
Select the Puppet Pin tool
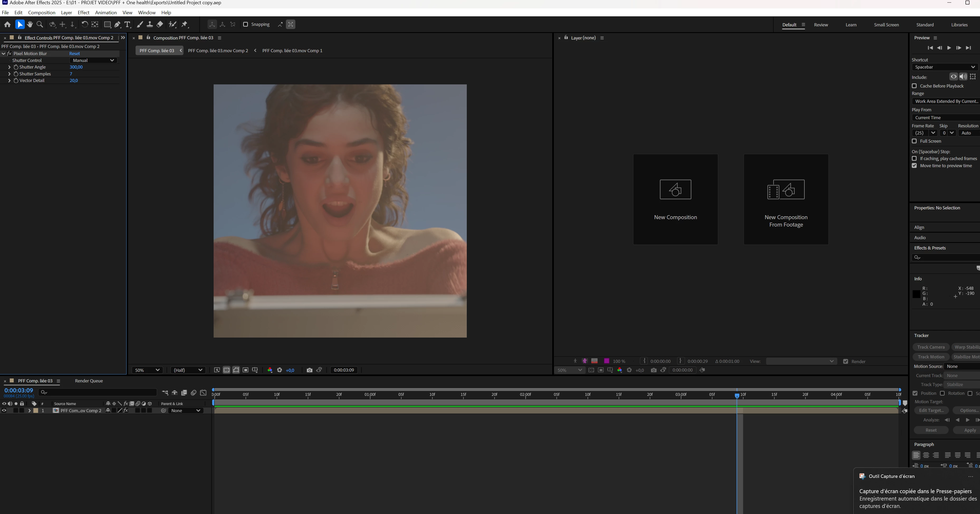pos(185,24)
